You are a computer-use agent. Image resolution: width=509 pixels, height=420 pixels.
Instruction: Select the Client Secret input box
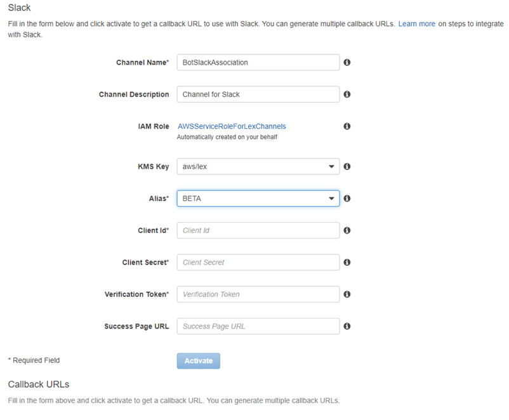258,262
